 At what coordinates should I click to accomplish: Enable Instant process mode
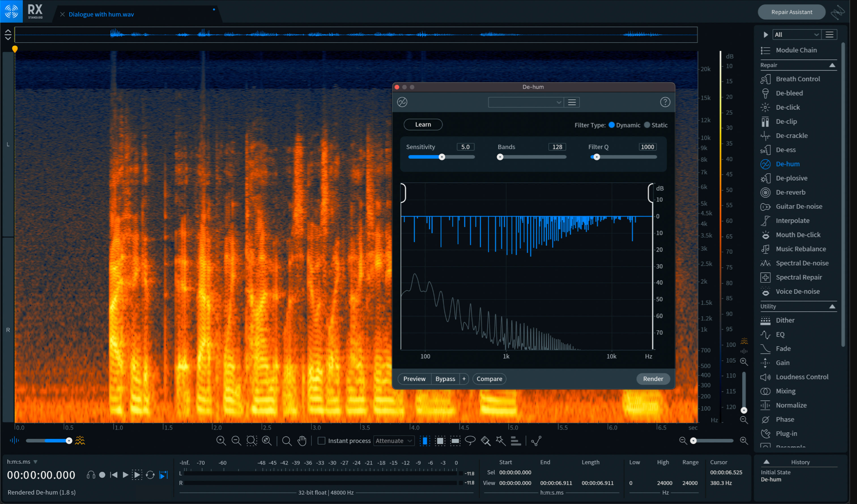(x=321, y=441)
